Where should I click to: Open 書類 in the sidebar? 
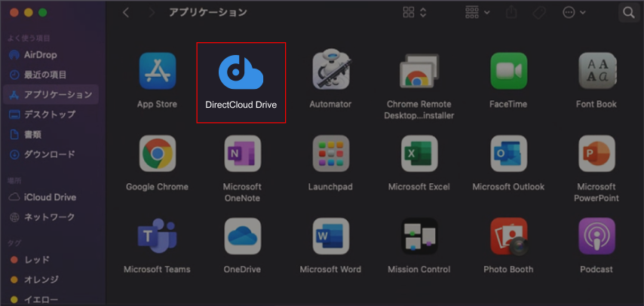point(51,134)
